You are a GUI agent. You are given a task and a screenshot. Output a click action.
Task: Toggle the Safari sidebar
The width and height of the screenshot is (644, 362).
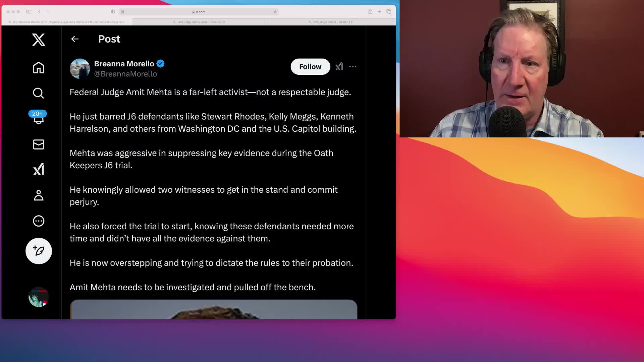(29, 12)
